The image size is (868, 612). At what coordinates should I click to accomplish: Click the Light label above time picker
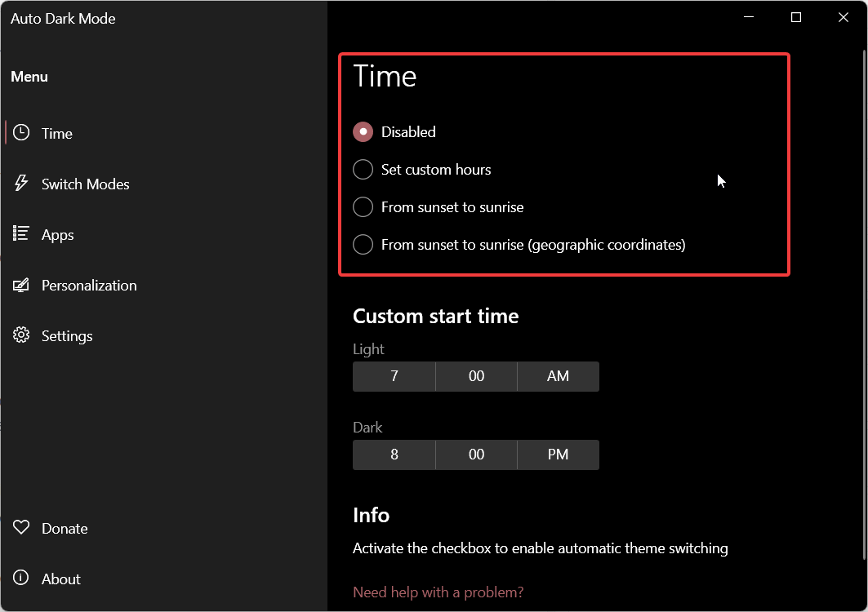368,349
